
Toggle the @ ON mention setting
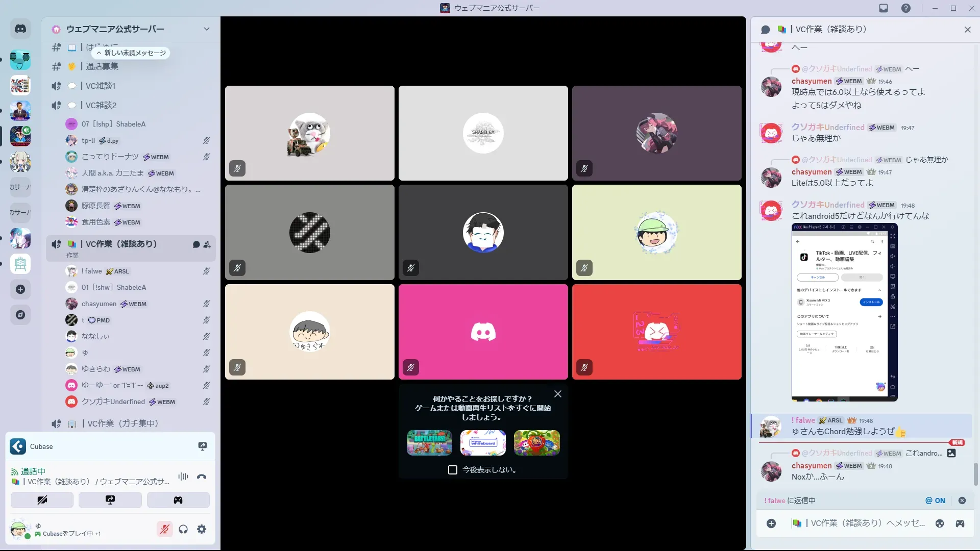pyautogui.click(x=935, y=500)
